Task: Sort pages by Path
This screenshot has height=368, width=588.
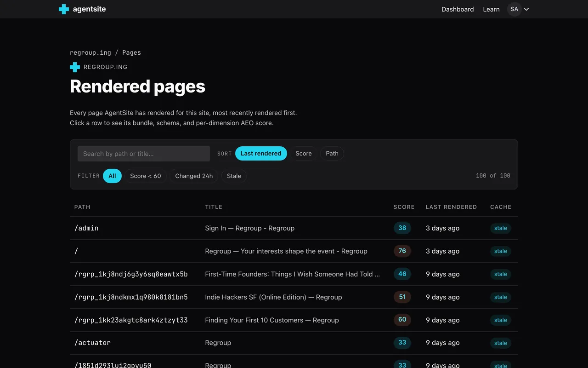Action: (x=332, y=154)
